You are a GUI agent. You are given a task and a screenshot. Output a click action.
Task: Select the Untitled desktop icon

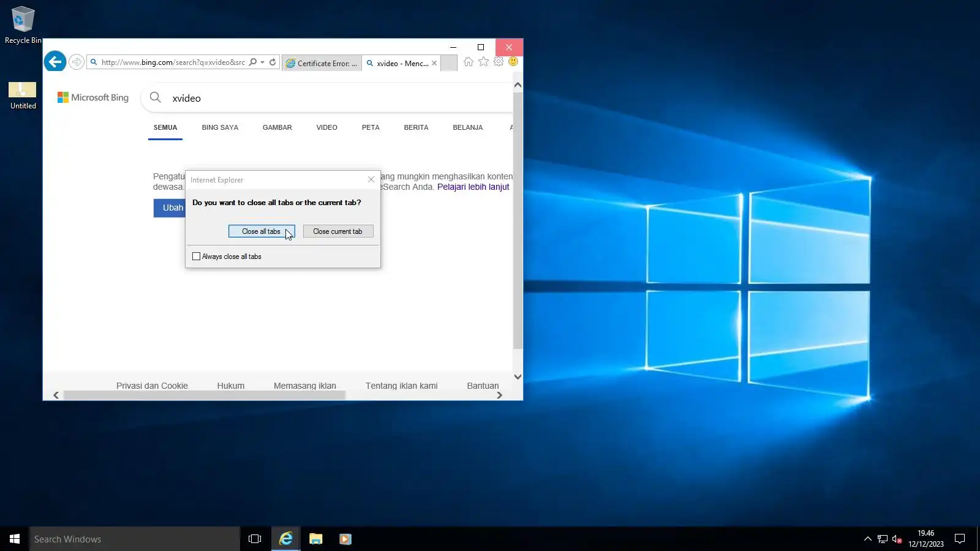[23, 96]
